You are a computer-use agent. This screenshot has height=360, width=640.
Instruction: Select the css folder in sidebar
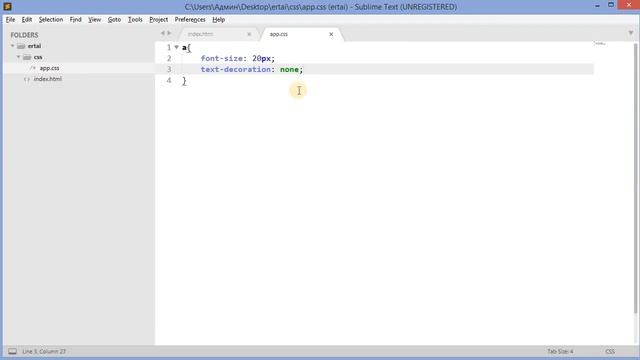[38, 57]
